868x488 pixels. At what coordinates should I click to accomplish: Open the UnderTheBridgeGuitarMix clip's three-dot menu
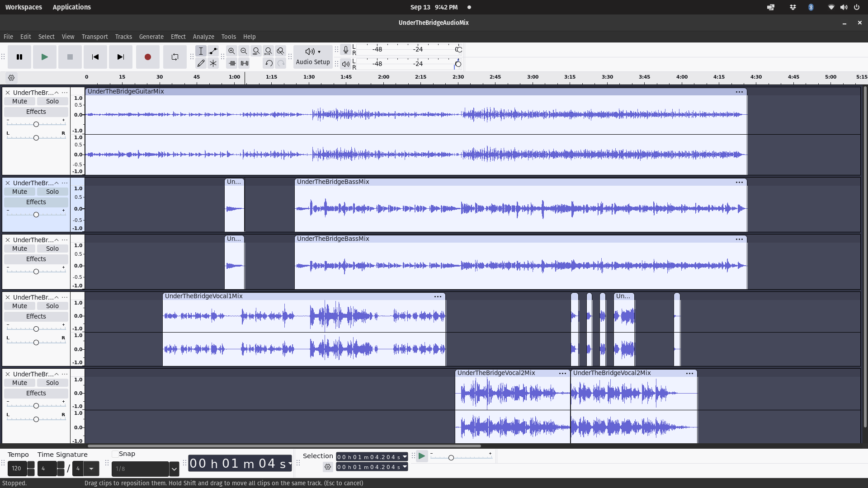tap(739, 92)
